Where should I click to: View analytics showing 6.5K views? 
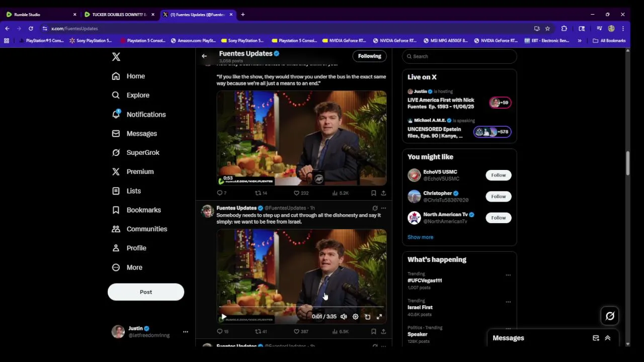340,331
